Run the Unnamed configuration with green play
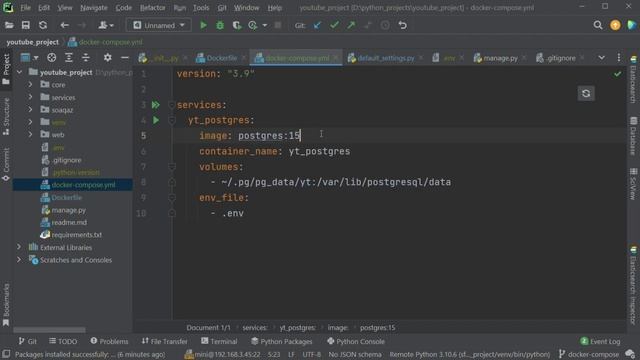This screenshot has width=640, height=360. tap(203, 25)
